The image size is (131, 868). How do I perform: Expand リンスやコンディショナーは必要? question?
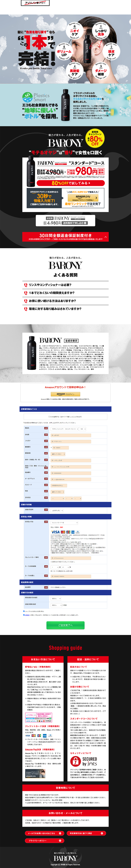click(x=65, y=285)
